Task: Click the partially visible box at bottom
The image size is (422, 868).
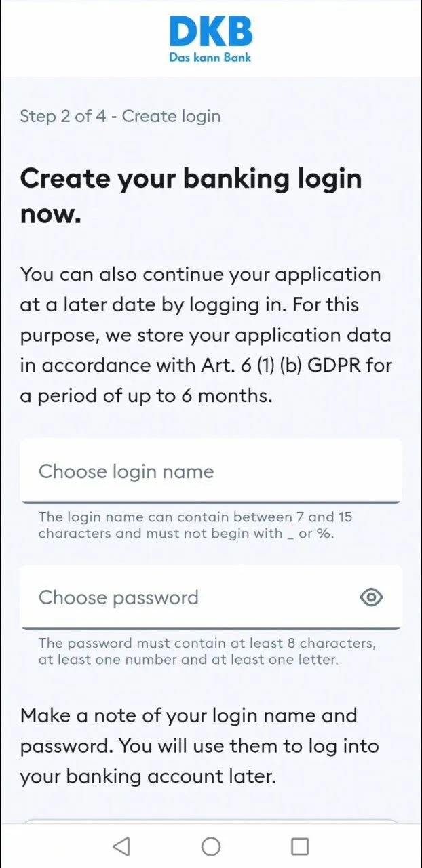Action: tap(210, 821)
